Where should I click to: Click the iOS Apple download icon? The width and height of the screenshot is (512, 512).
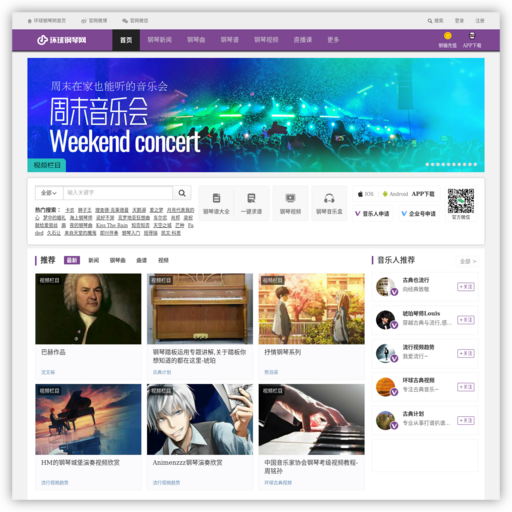tap(360, 194)
